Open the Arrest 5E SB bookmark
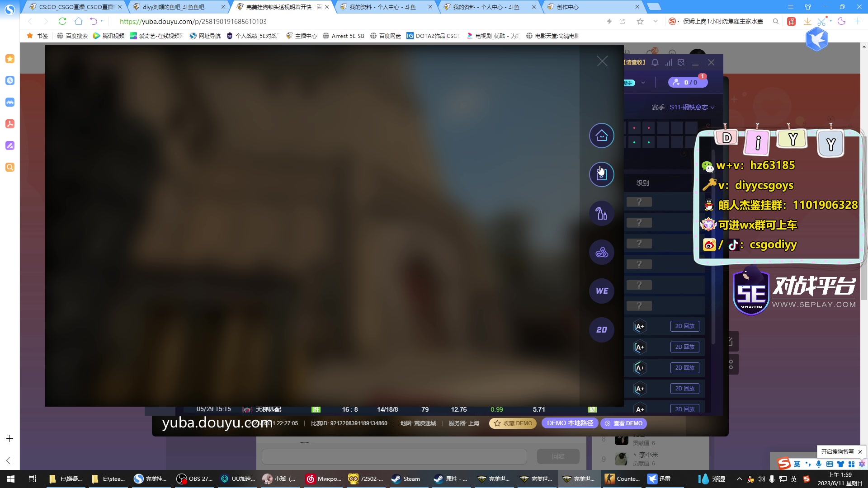The image size is (868, 488). (x=344, y=36)
